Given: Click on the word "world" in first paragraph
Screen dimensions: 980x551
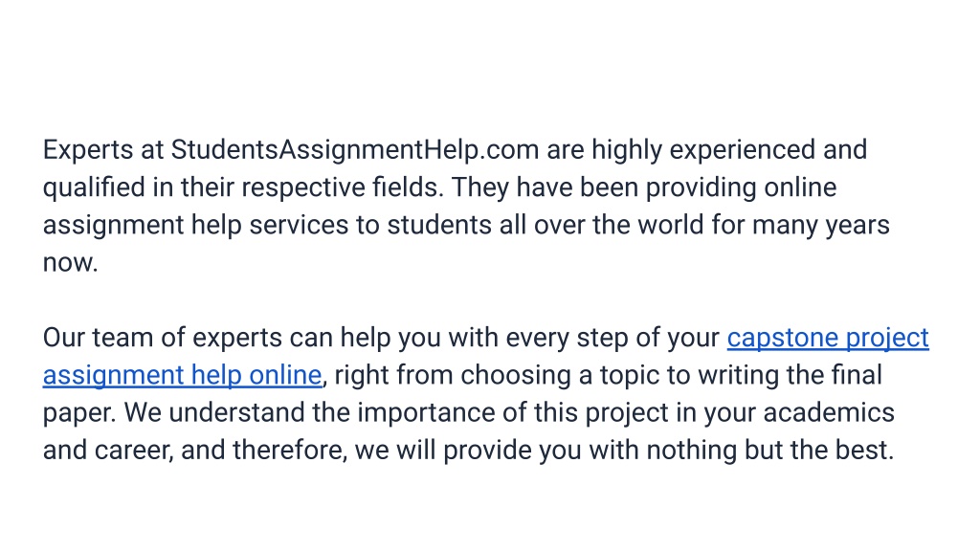Looking at the screenshot, I should (x=668, y=226).
